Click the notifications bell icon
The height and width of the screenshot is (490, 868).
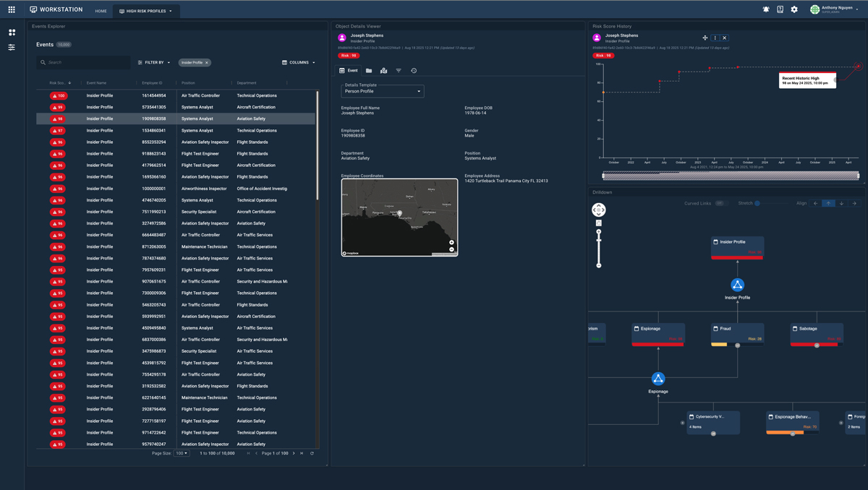tap(766, 10)
